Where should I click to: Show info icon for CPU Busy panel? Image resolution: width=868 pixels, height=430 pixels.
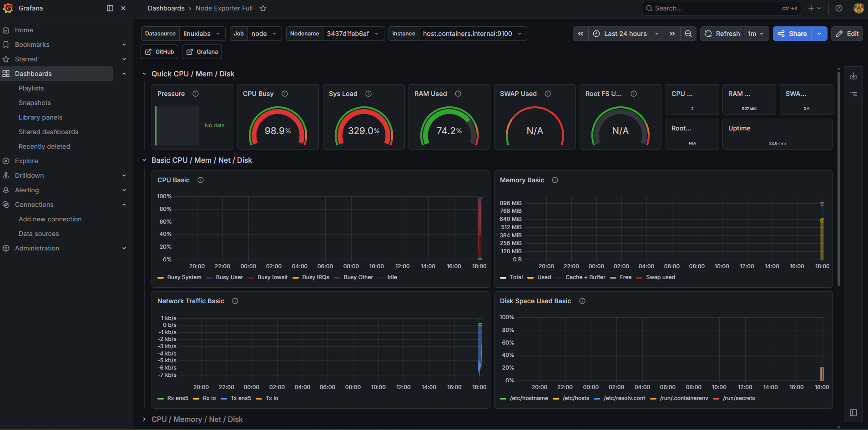click(x=285, y=94)
